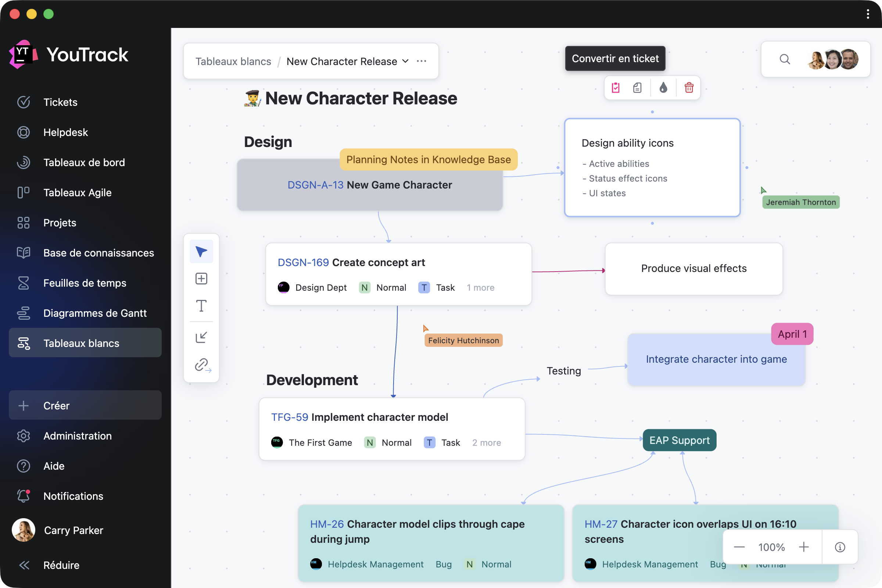Zoom out with the minus button
Screen dimensions: 882x588
[739, 547]
